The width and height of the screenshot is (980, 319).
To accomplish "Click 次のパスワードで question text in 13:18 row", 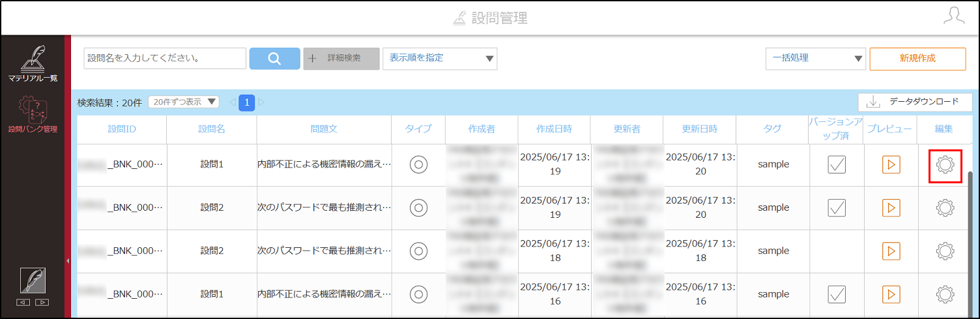I will coord(324,251).
